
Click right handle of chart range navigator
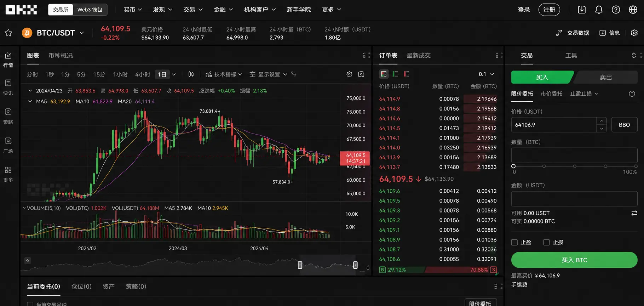click(355, 265)
